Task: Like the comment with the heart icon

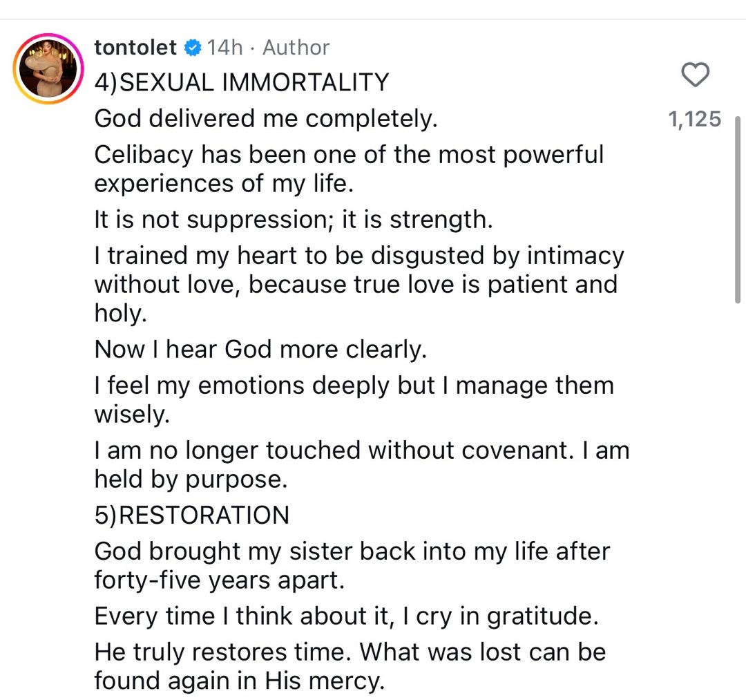Action: (695, 75)
